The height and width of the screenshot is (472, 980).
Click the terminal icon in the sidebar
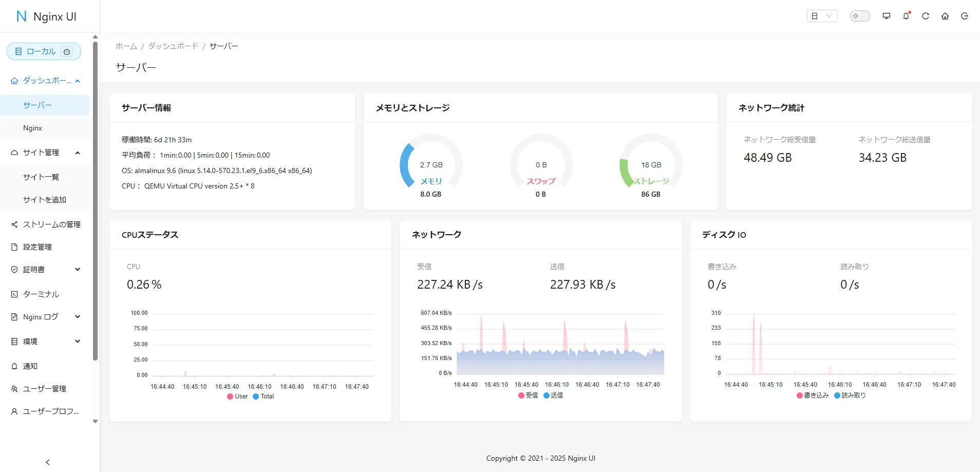click(x=14, y=294)
